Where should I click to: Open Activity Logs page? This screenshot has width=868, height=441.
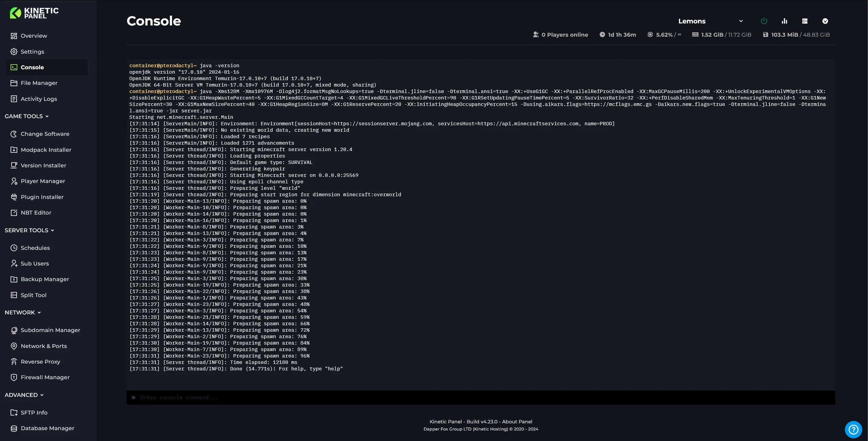click(x=39, y=99)
